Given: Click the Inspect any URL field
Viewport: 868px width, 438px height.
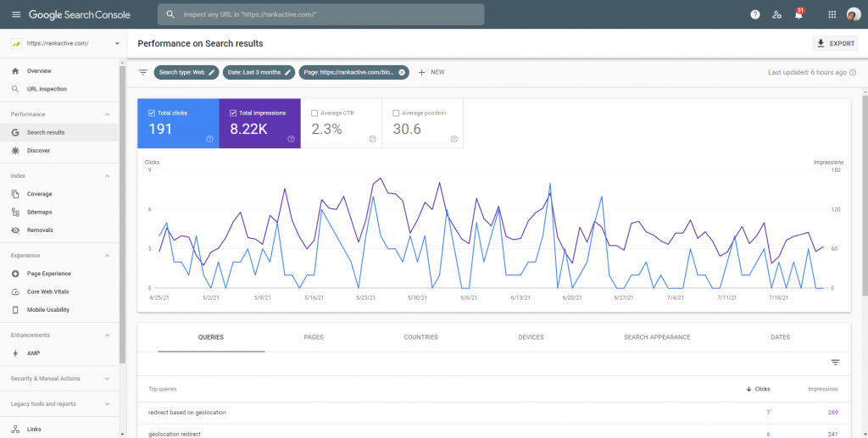Looking at the screenshot, I should tap(321, 14).
